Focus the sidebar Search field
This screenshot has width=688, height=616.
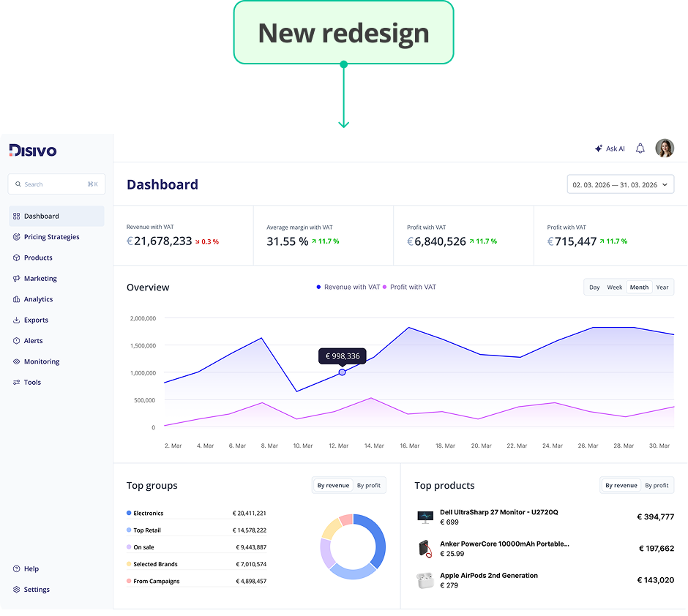56,184
